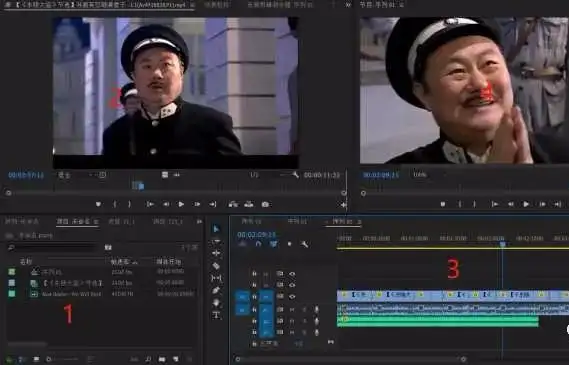Show hidden Project panel tabs overflow

tap(199, 221)
